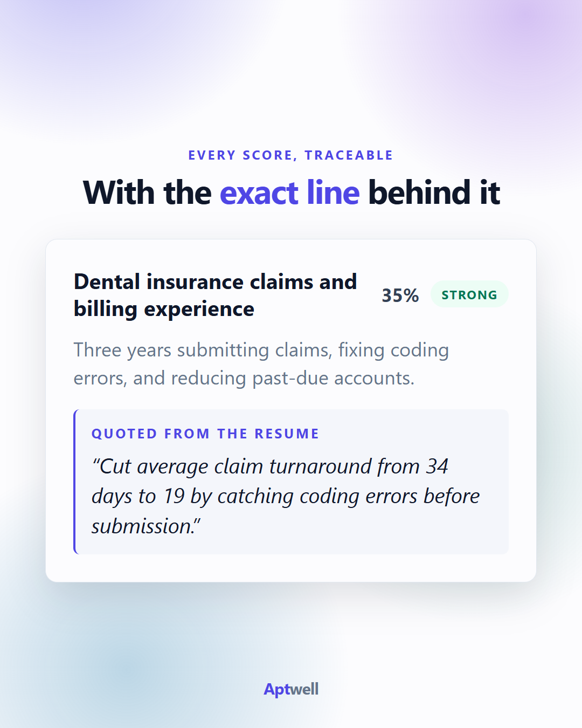Click the italic resume quote text
The width and height of the screenshot is (582, 728).
[x=286, y=496]
